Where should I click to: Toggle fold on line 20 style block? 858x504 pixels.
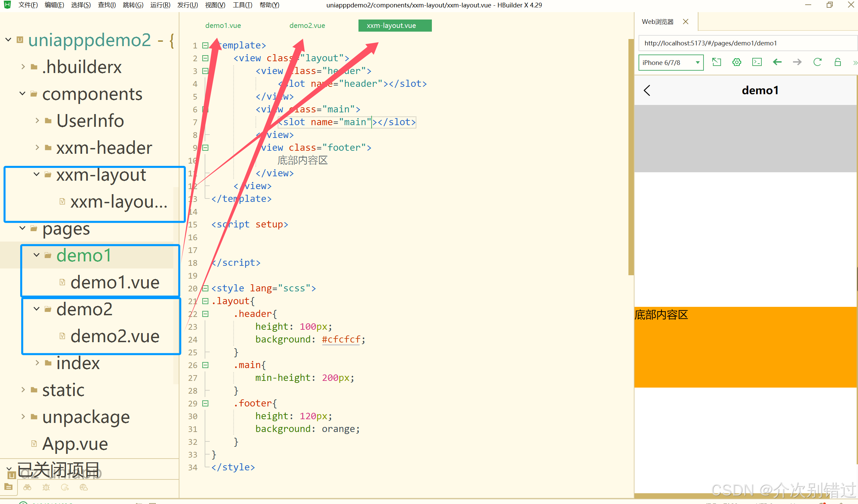(x=205, y=288)
